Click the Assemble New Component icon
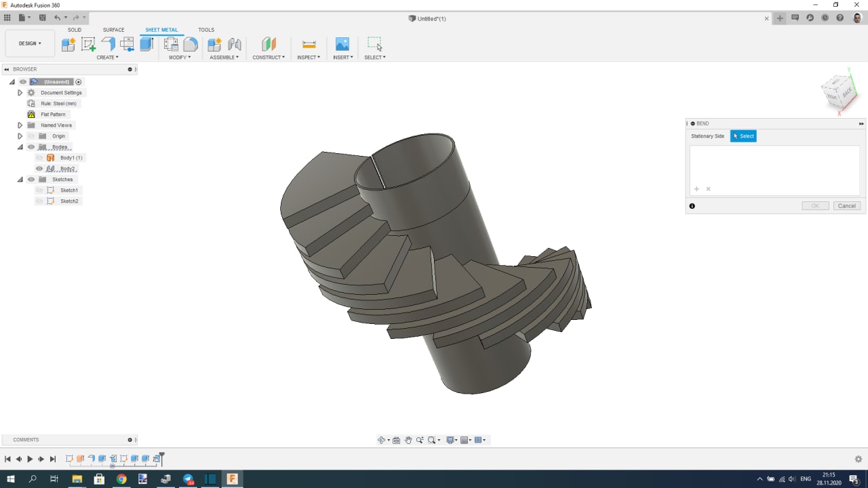Image resolution: width=868 pixels, height=488 pixels. point(214,44)
